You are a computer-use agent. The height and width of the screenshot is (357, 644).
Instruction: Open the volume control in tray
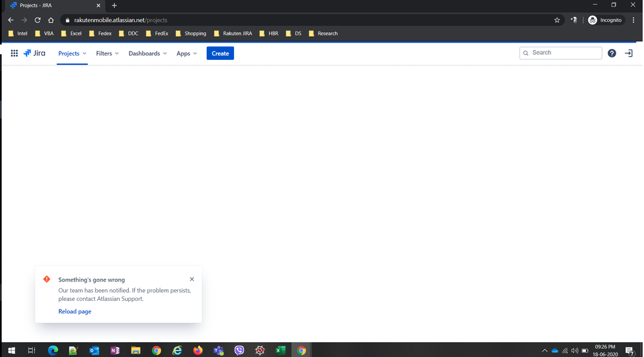574,351
